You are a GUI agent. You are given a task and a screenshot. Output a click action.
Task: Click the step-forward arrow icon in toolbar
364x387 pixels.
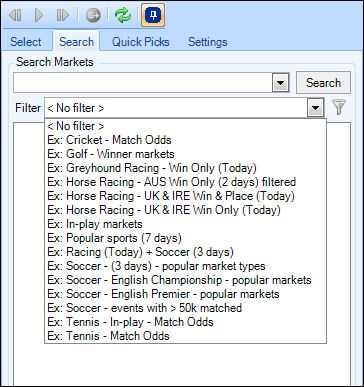63,15
